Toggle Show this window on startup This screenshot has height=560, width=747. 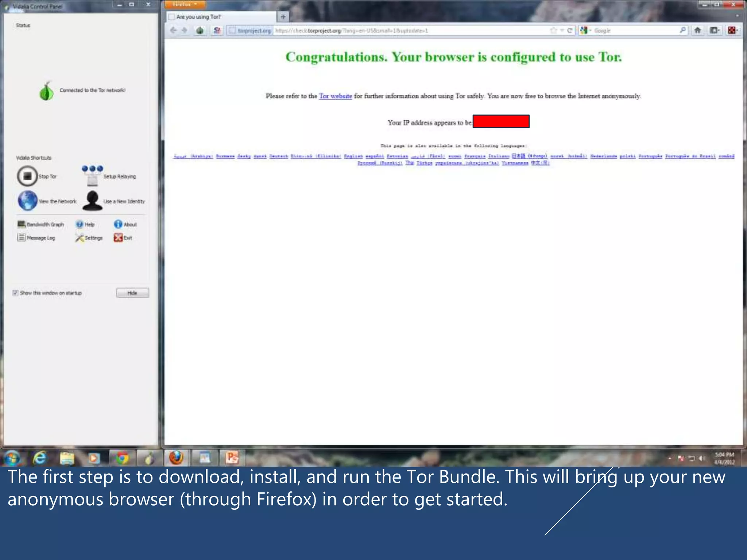tap(15, 293)
